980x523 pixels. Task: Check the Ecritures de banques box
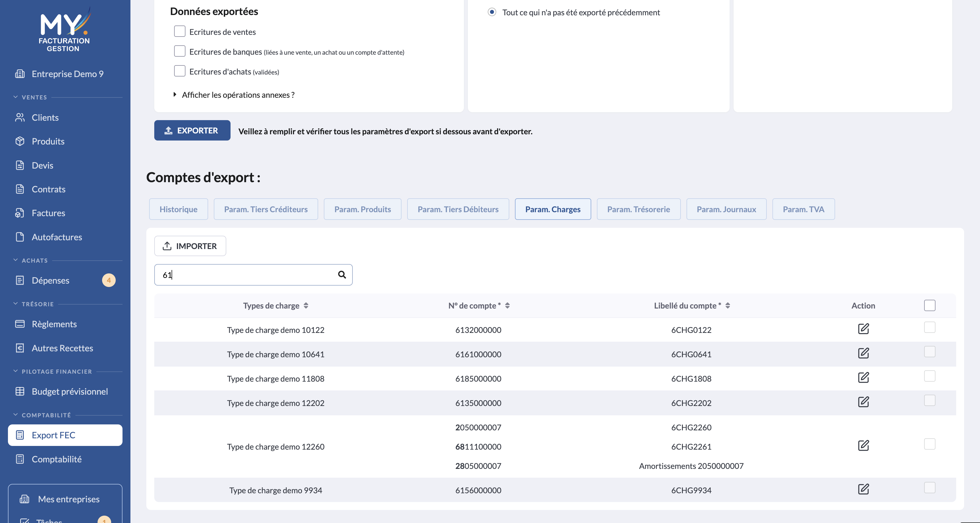click(179, 51)
